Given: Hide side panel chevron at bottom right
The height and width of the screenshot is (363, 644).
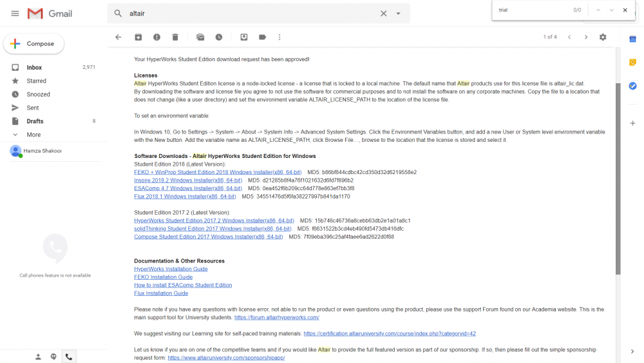Looking at the screenshot, I should coord(632,351).
